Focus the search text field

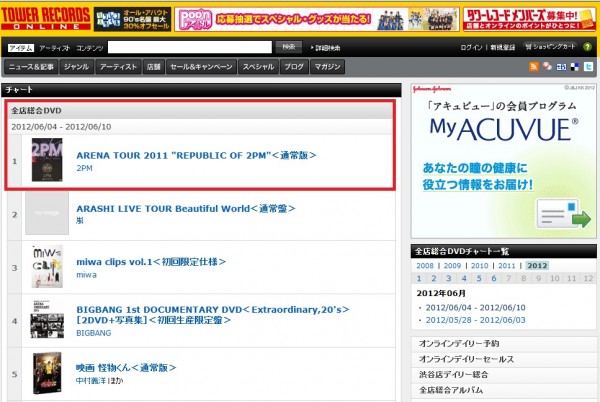point(190,47)
